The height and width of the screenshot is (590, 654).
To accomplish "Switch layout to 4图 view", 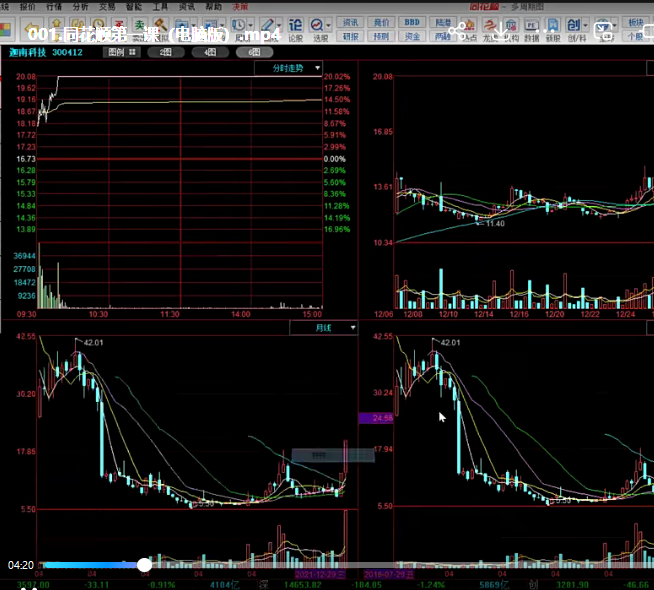I will click(x=210, y=52).
